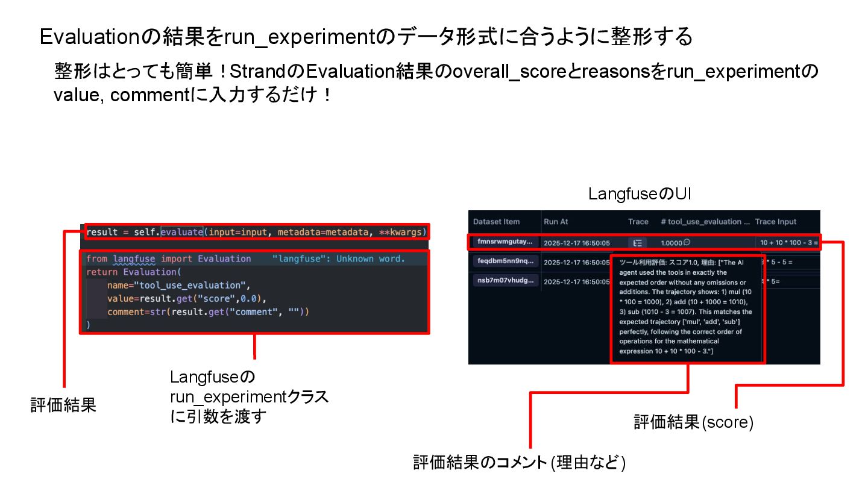
Task: Click the subtitle mentioning overall_score and reasons
Action: click(436, 84)
